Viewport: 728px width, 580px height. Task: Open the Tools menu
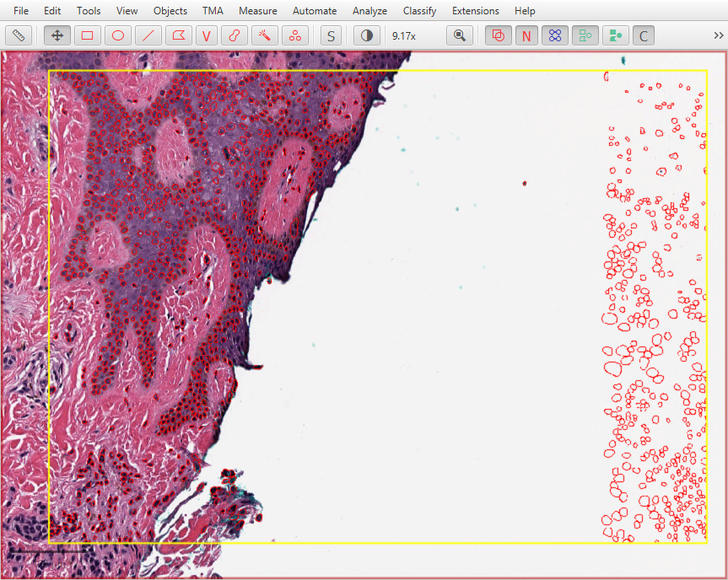89,11
